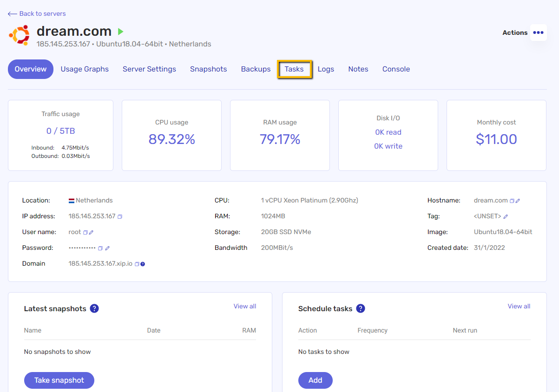
Task: Click the Action column header in tasks
Action: 308,331
